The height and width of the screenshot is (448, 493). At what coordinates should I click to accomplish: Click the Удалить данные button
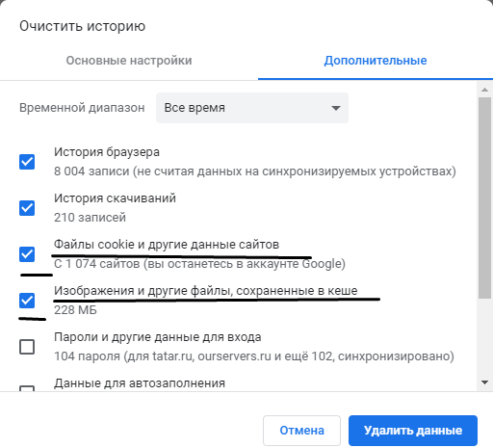pyautogui.click(x=413, y=431)
